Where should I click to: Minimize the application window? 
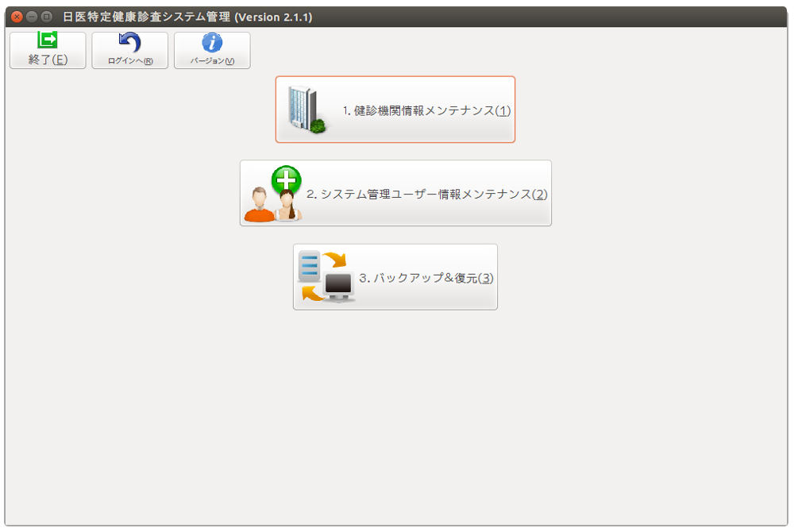point(32,17)
